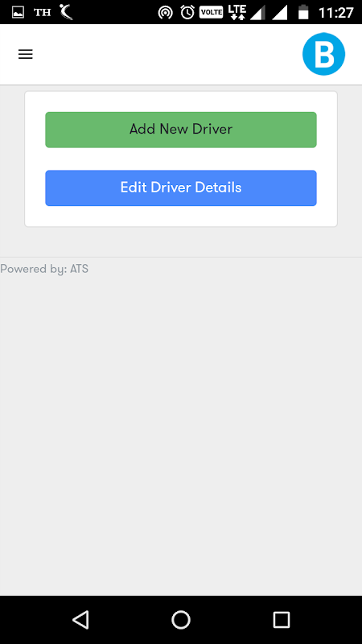Select the Edit Driver Details button
Screen dimensions: 362x644
point(181,188)
